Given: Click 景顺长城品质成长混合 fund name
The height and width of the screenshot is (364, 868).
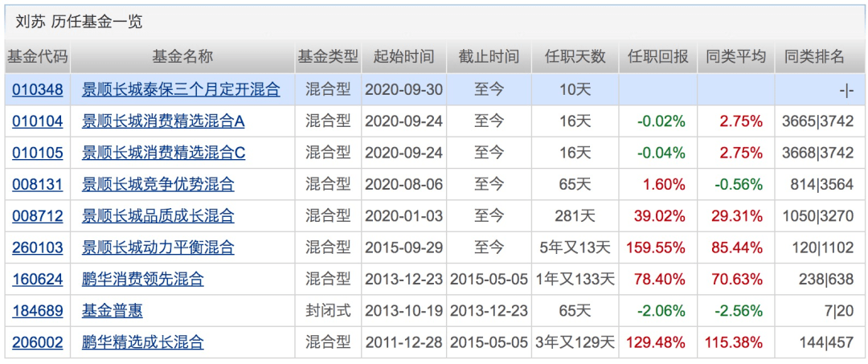Looking at the screenshot, I should [x=158, y=215].
